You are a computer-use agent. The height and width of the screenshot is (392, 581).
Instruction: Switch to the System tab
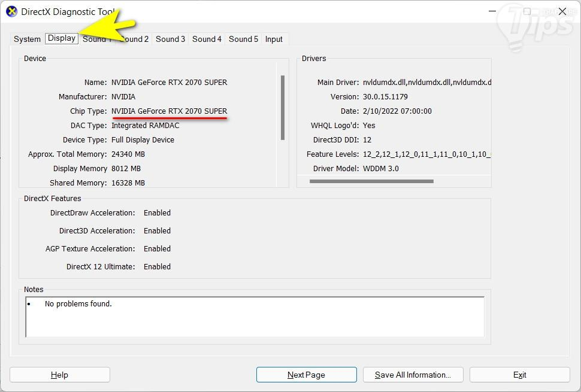[x=27, y=39]
